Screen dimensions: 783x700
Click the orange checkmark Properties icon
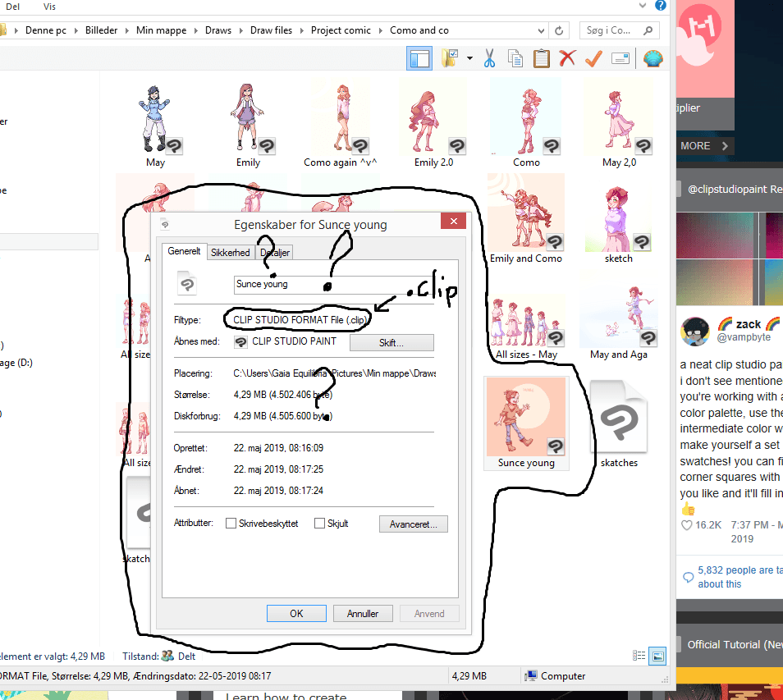(593, 59)
